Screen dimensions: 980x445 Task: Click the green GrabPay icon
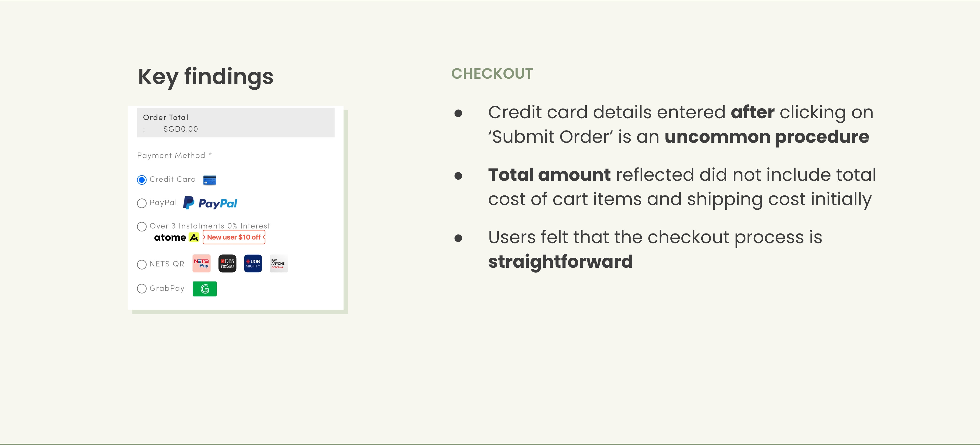click(x=204, y=289)
